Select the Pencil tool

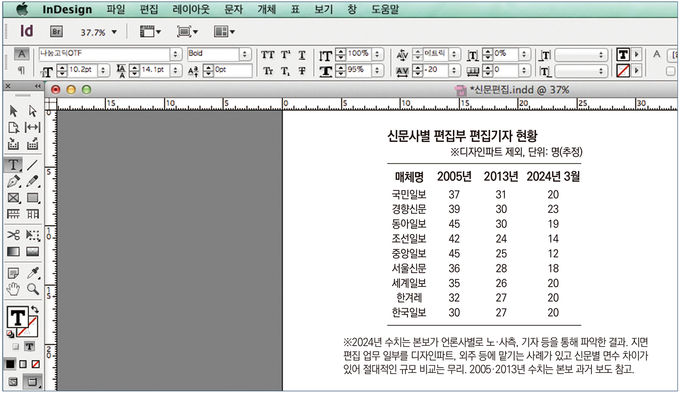[x=33, y=181]
